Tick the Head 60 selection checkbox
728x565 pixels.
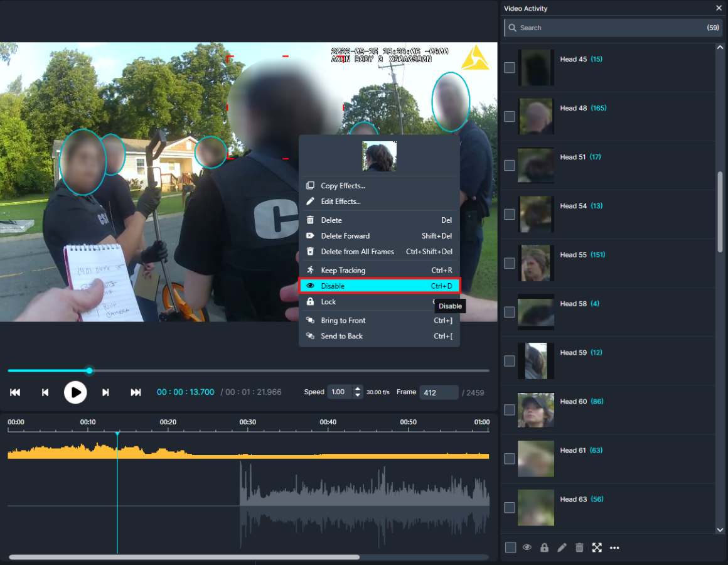509,410
